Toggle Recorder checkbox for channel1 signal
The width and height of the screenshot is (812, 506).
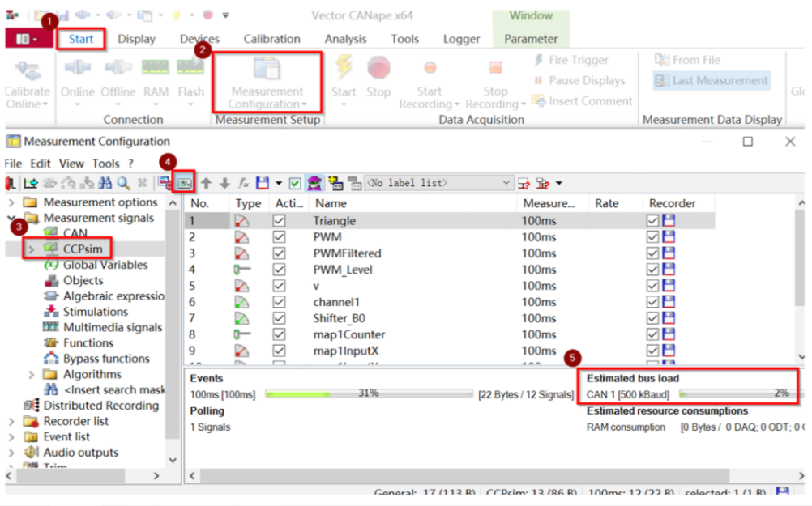click(x=653, y=302)
